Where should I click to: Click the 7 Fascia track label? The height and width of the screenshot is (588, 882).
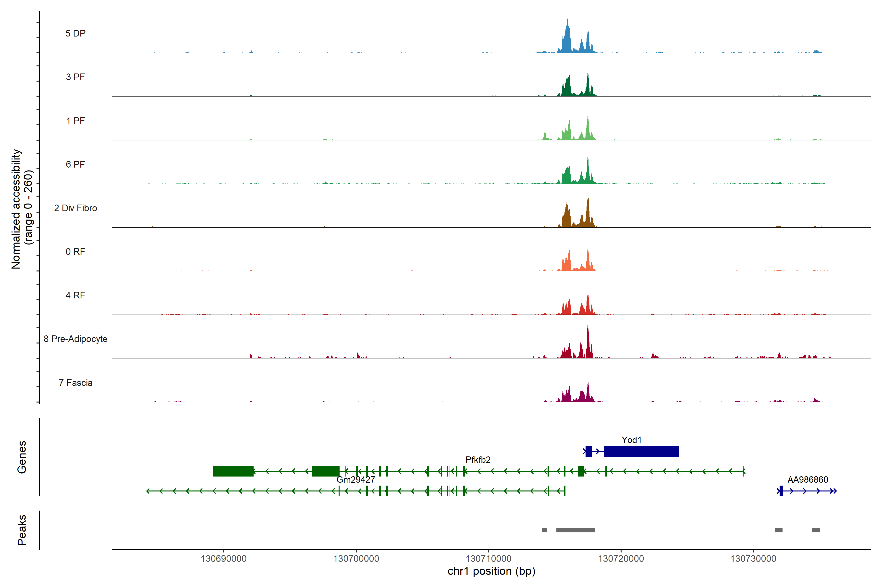pos(75,383)
